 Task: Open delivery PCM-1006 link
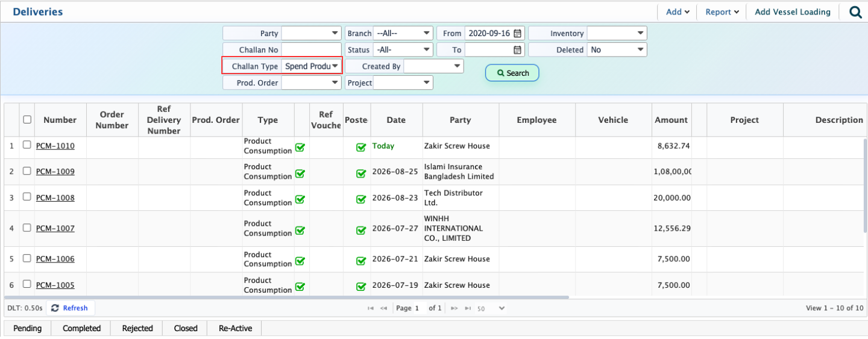point(55,259)
